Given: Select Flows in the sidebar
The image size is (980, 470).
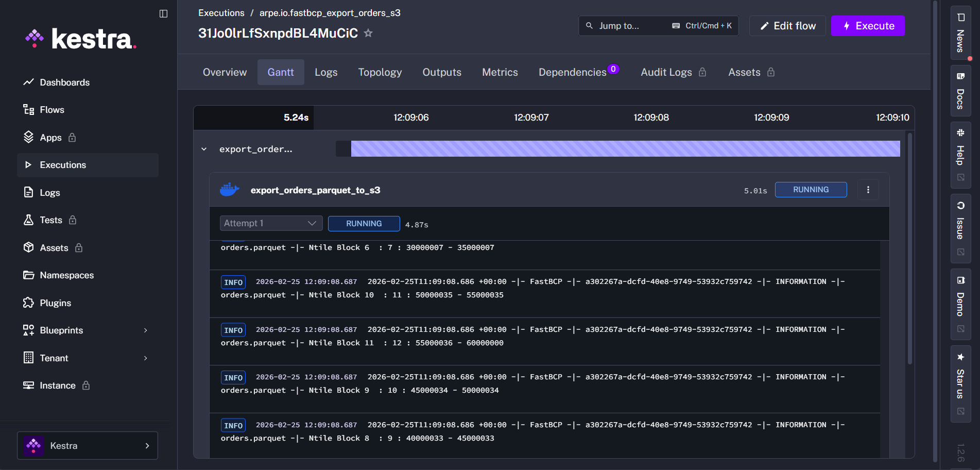Looking at the screenshot, I should (51, 109).
